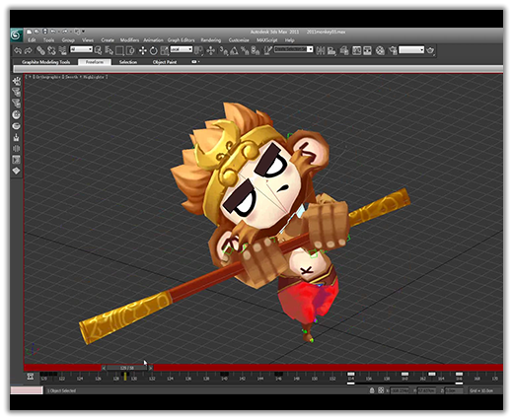Open the Create menu
The width and height of the screenshot is (513, 420).
click(x=108, y=40)
